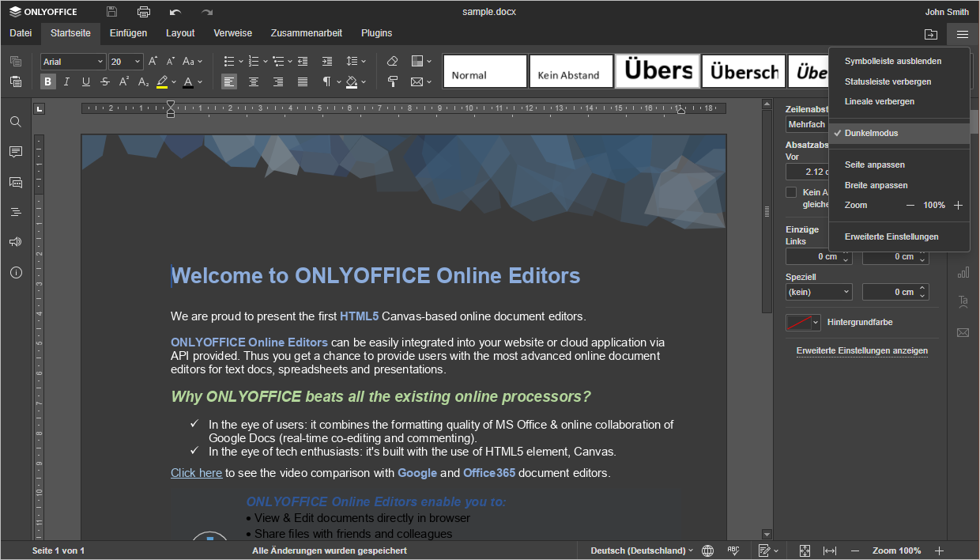Open the navigation headings icon in the sidebar
The height and width of the screenshot is (560, 980).
[x=16, y=212]
